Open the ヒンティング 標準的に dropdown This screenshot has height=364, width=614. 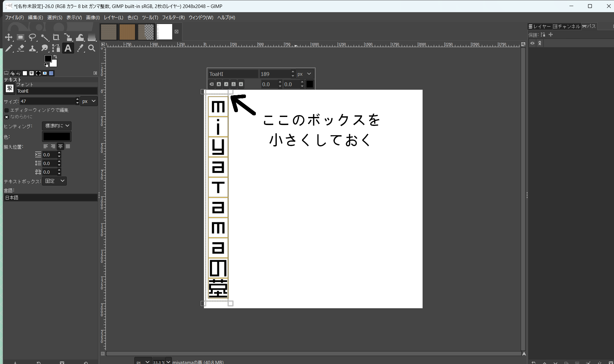[56, 126]
